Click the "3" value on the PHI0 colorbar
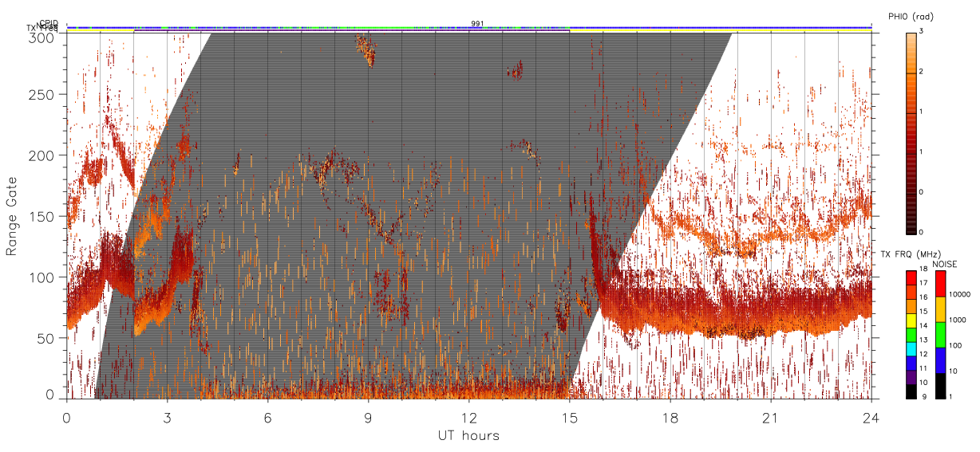Screen dimensions: 980x452 coord(922,33)
